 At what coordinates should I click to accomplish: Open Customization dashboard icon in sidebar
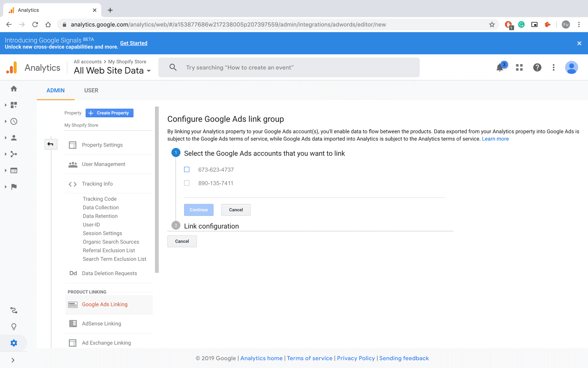(14, 105)
